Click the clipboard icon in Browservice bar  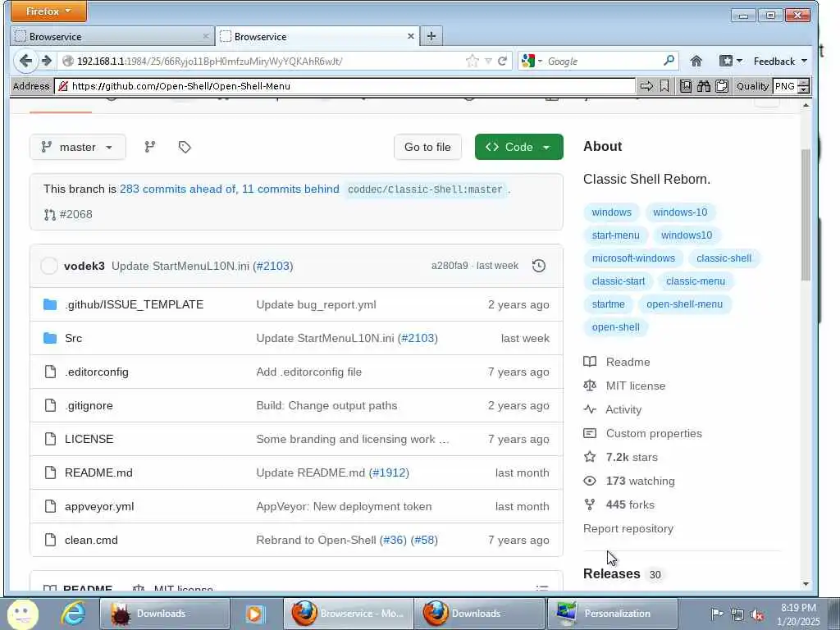tap(722, 86)
